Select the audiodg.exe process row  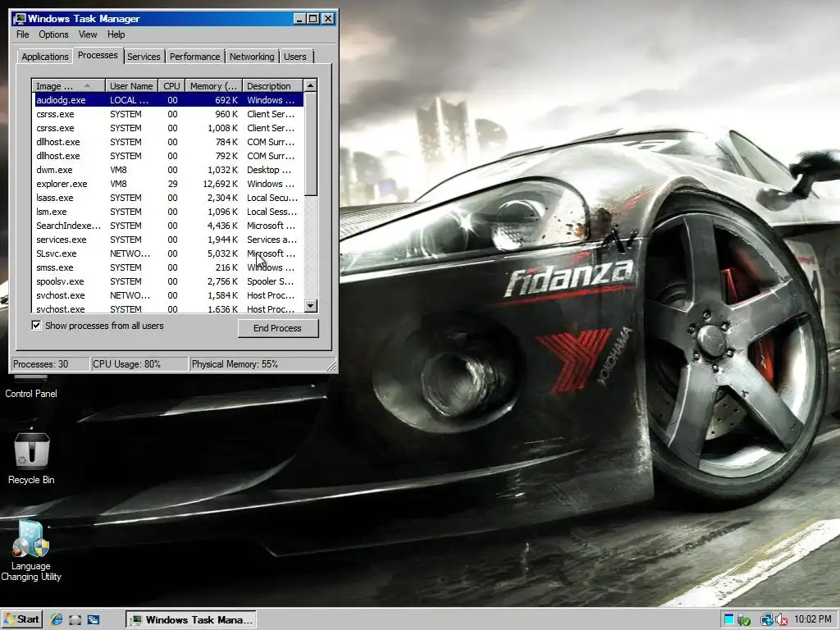[x=167, y=100]
